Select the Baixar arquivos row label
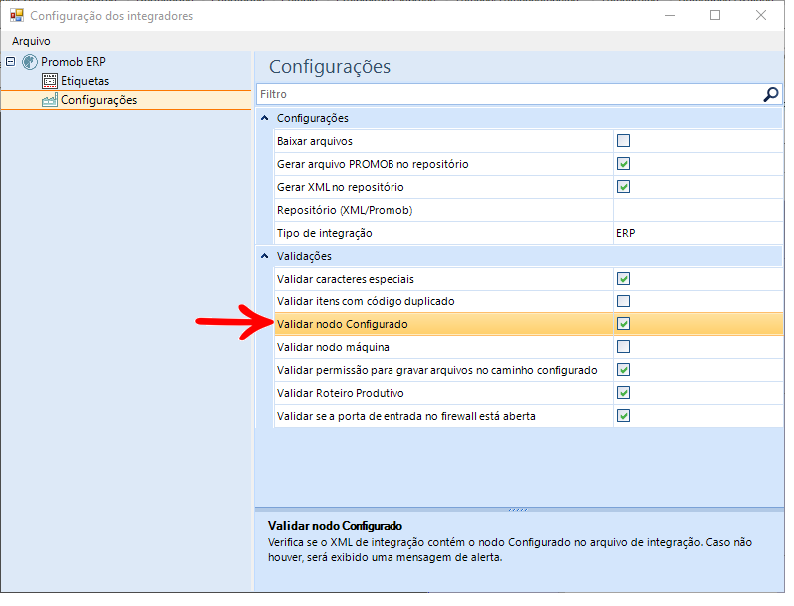794x606 pixels. click(314, 141)
